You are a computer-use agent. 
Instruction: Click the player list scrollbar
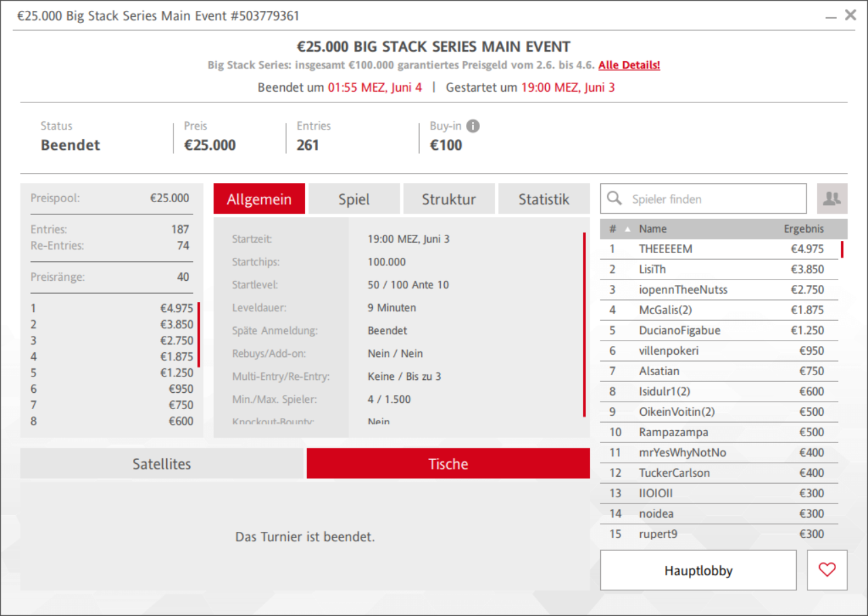point(842,250)
